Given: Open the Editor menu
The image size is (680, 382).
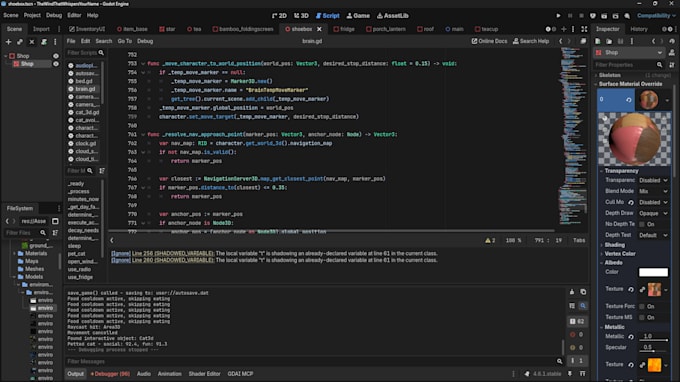Looking at the screenshot, I should point(74,15).
